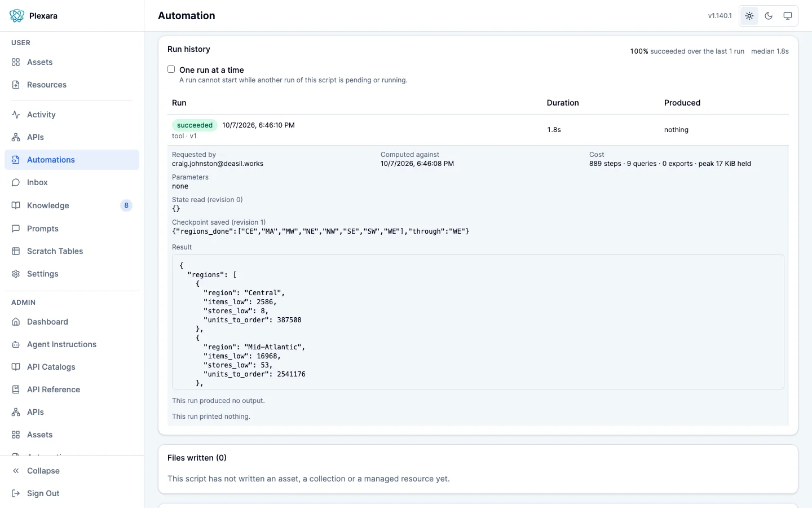This screenshot has height=508, width=812.
Task: Go to admin APIs menu item
Action: click(72, 412)
